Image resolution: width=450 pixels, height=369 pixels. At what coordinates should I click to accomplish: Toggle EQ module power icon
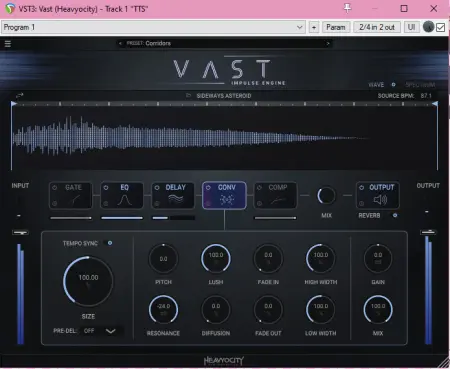point(106,188)
